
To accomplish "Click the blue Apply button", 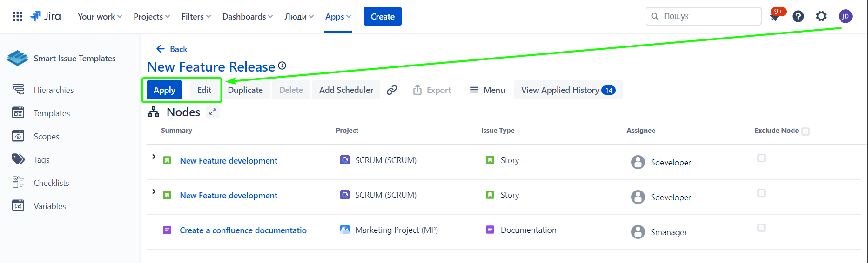I will (164, 90).
